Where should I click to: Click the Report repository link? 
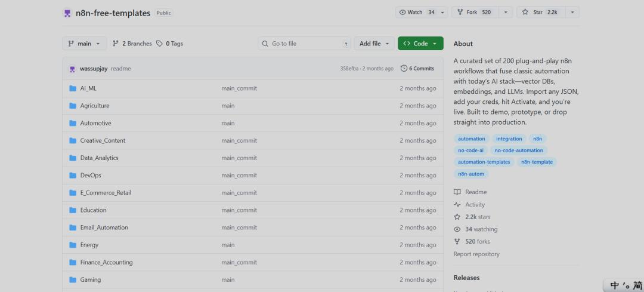[476, 254]
